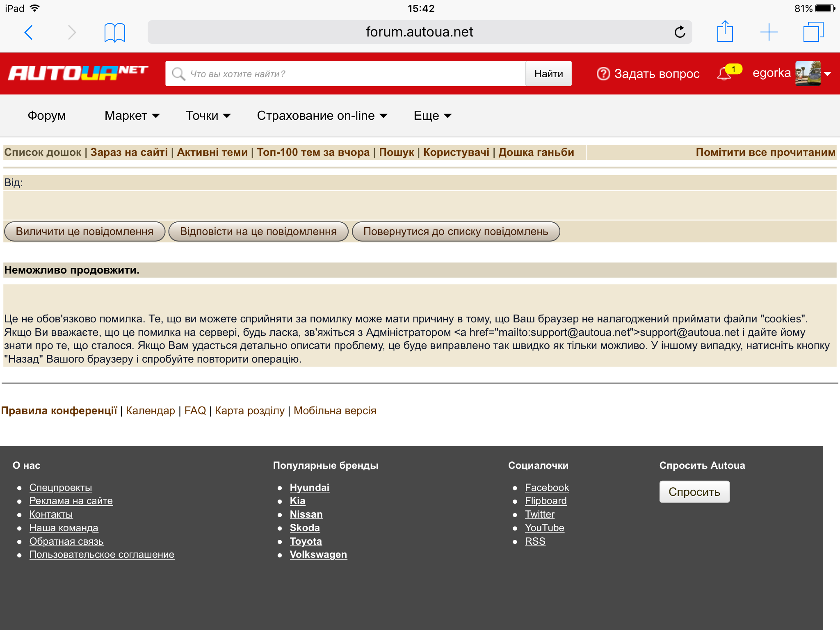The image size is (840, 630).
Task: Open the Еще dropdown menu
Action: click(432, 116)
